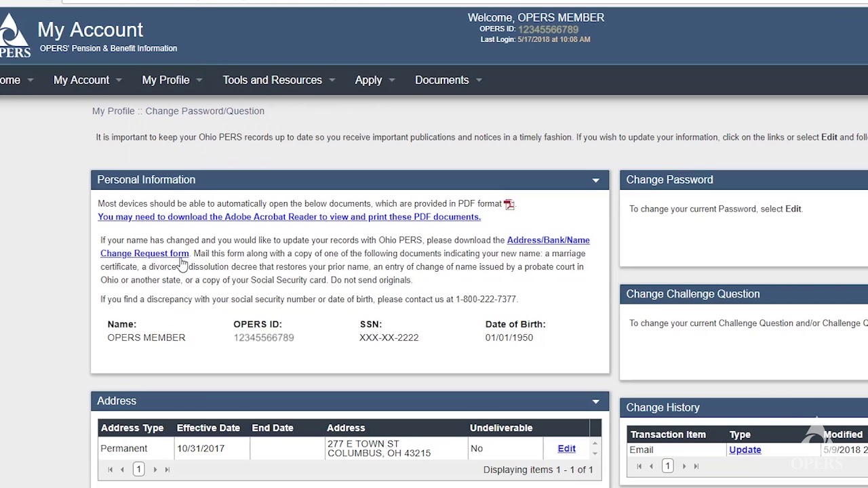Viewport: 868px width, 488px height.
Task: Open the Apply dropdown menu
Action: pos(375,80)
